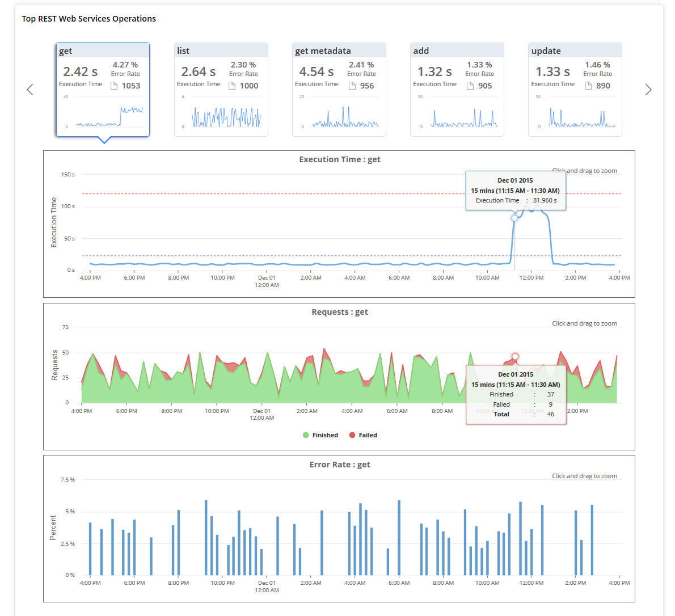Toggle the Finished series in legend
Screen dimensions: 675x616
[320, 435]
